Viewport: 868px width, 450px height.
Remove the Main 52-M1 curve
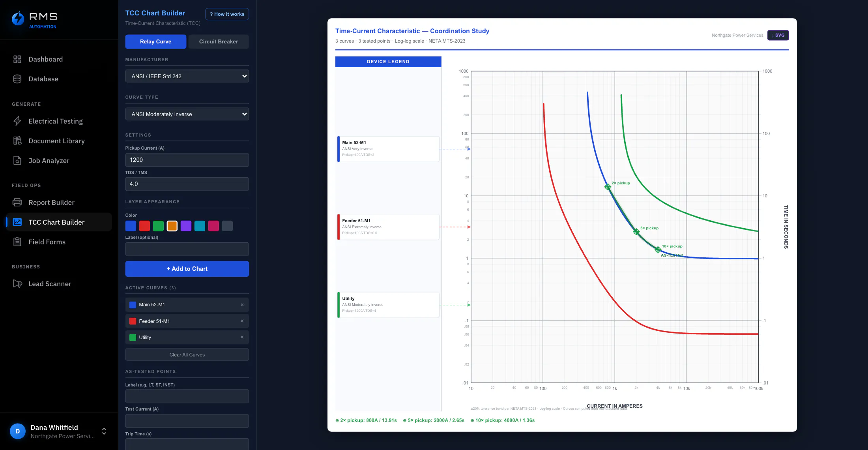242,305
